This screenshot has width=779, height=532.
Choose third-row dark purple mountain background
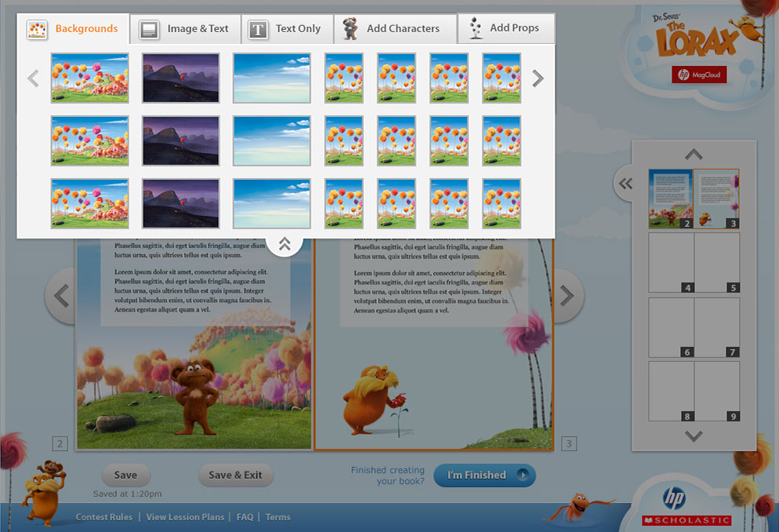click(x=181, y=204)
